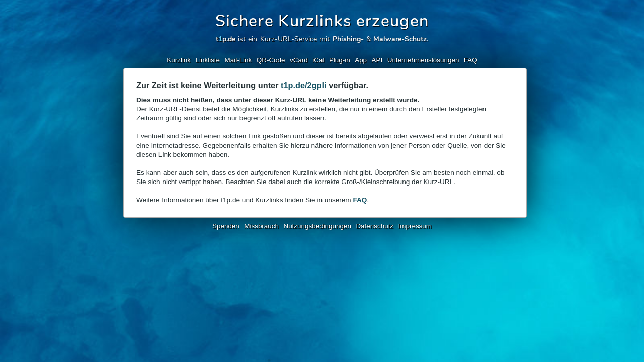Viewport: 644px width, 362px height.
Task: Open the App page
Action: click(361, 60)
